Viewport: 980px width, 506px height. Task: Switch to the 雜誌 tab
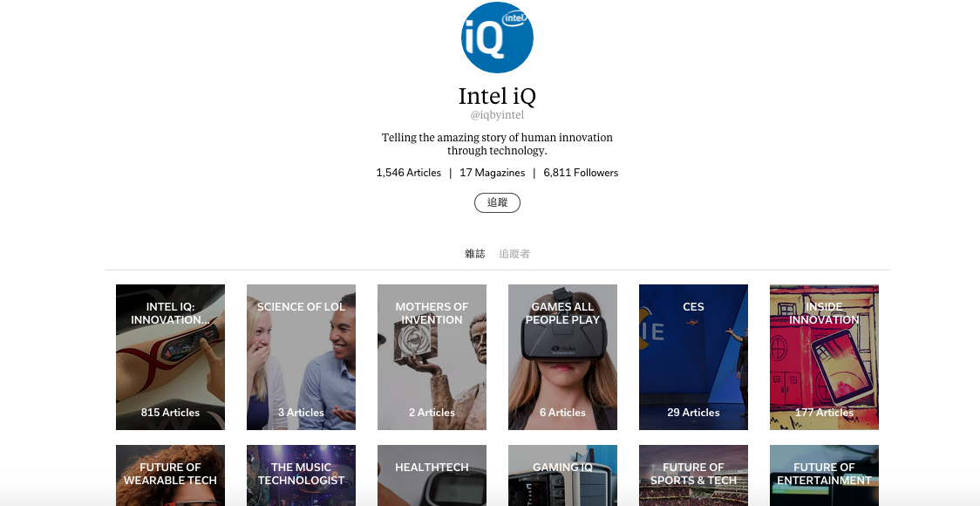click(475, 254)
